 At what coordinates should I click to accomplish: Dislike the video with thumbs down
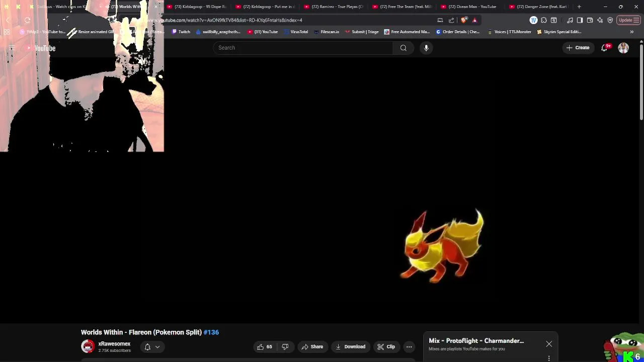click(285, 347)
